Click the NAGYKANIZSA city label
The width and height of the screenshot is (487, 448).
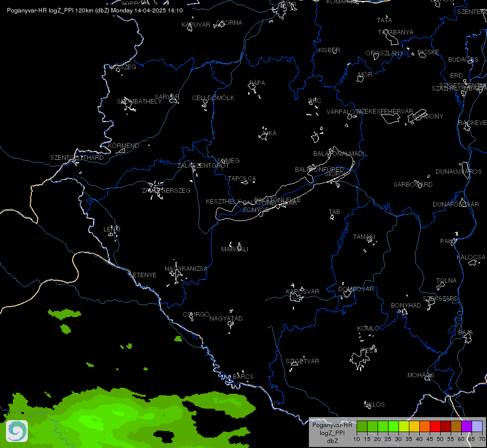point(186,269)
